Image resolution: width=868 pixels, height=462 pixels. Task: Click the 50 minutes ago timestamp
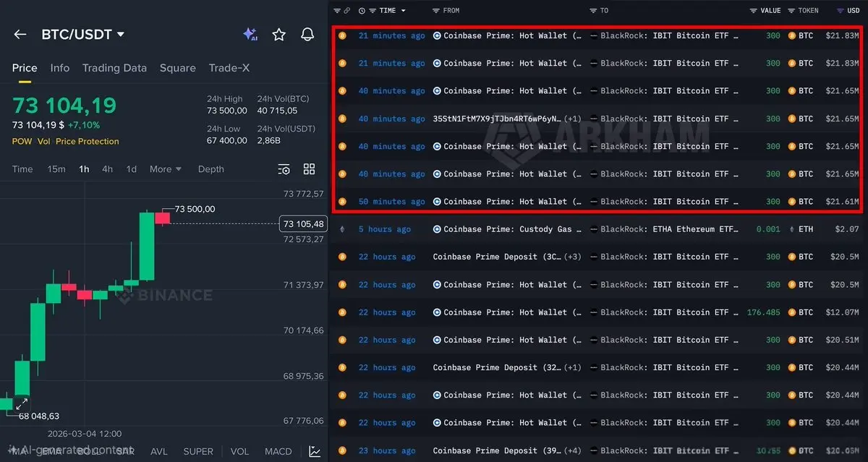[x=392, y=202]
